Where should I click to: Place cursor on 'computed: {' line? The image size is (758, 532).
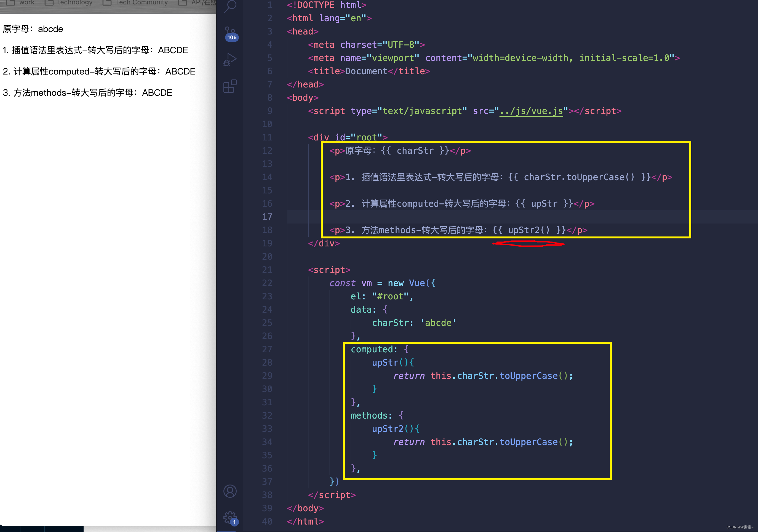380,349
